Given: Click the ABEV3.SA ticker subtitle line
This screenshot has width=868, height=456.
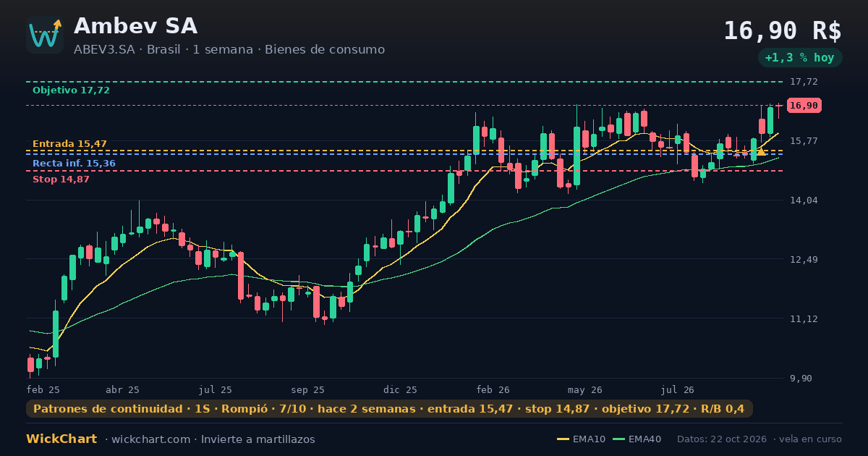Looking at the screenshot, I should tap(229, 50).
